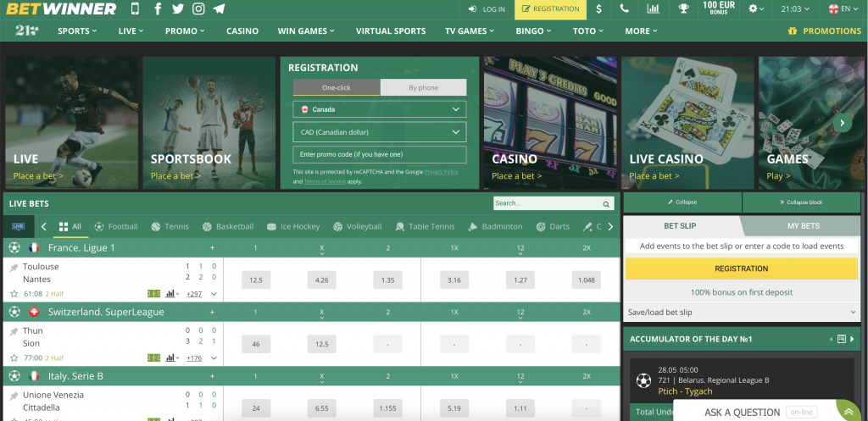The image size is (868, 421).
Task: Switch to the MY BETS tab
Action: click(x=804, y=225)
